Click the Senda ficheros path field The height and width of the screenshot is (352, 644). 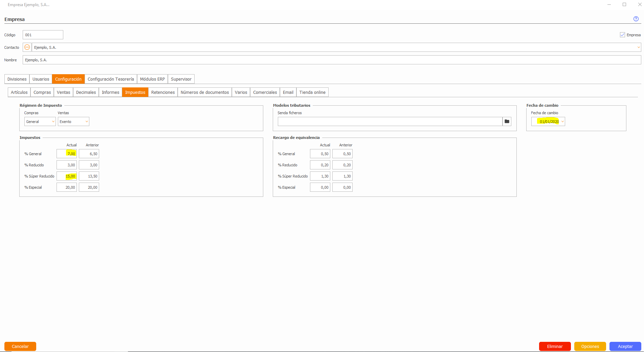pyautogui.click(x=390, y=122)
